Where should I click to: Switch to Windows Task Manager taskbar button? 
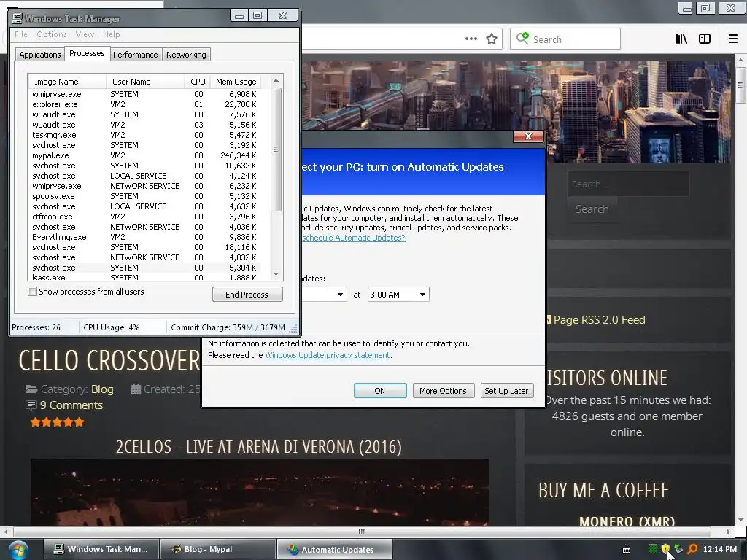[101, 549]
